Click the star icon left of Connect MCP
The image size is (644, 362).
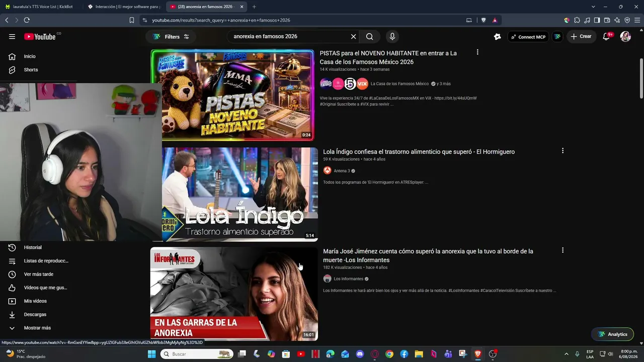[x=498, y=36]
